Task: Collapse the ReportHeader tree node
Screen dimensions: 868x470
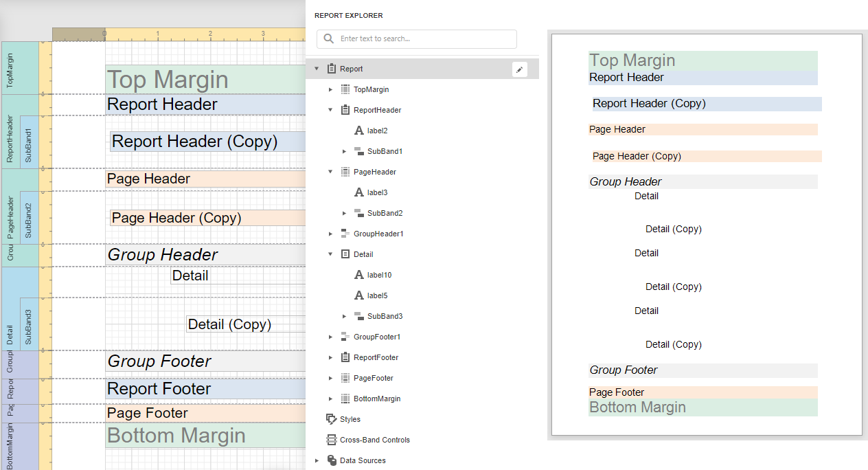Action: [x=330, y=110]
